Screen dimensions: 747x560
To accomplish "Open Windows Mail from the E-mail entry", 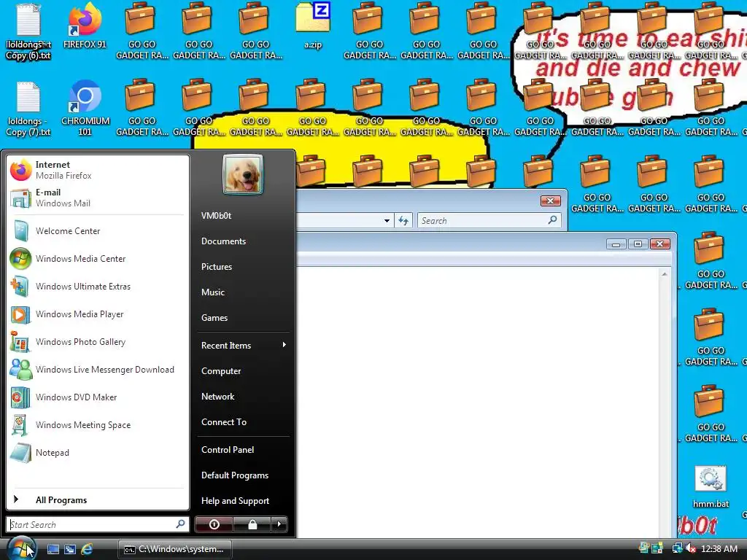I will pos(98,198).
